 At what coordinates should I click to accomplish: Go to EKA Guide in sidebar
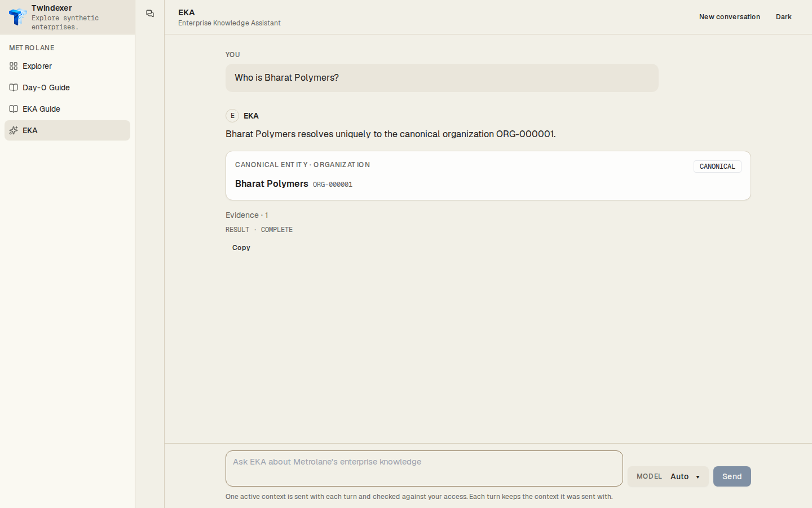(67, 109)
